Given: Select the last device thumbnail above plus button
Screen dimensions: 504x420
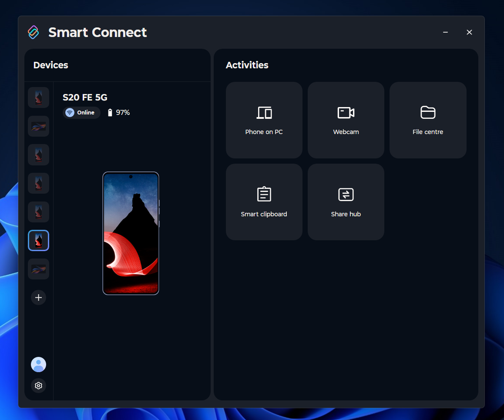Looking at the screenshot, I should pyautogui.click(x=39, y=269).
